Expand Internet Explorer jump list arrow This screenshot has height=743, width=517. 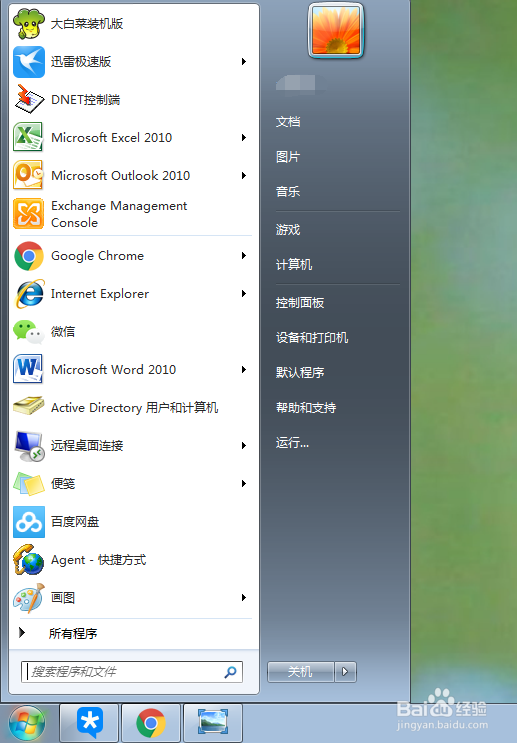point(244,294)
